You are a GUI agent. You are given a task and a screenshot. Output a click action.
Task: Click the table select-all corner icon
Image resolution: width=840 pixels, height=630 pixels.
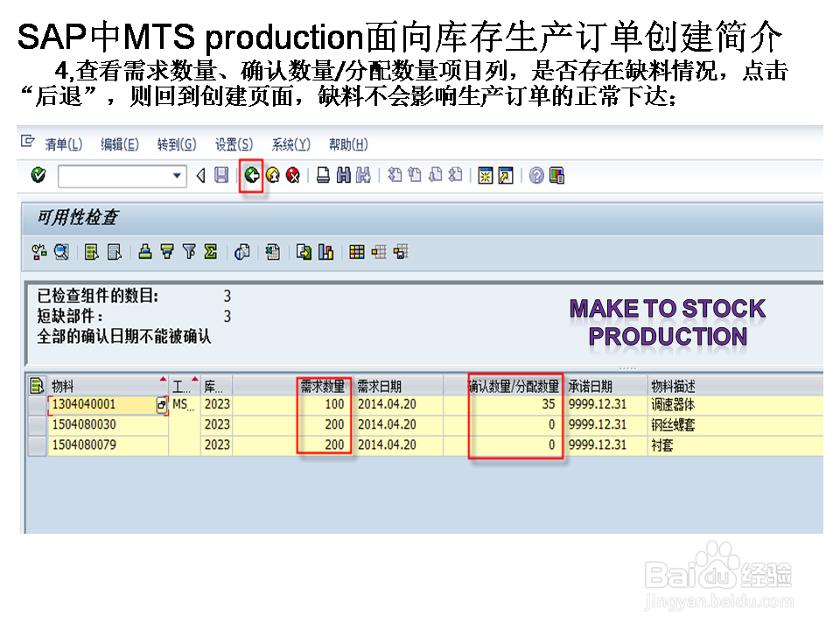tap(37, 385)
